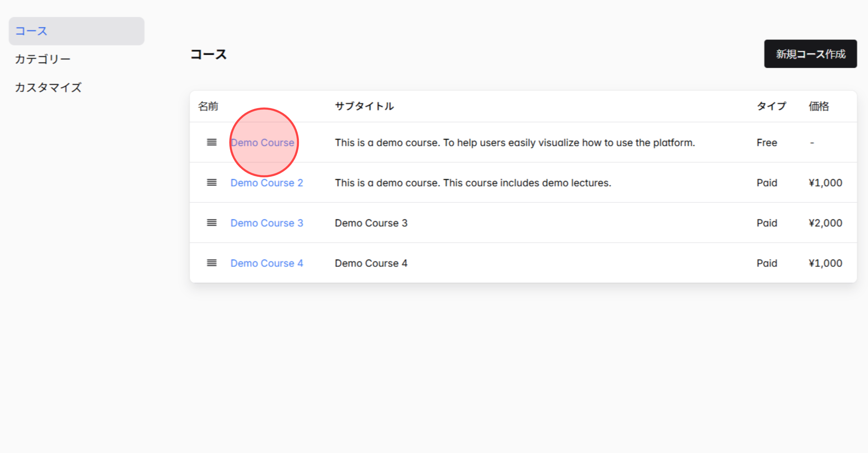Click the サブタイトル column header
The width and height of the screenshot is (868, 453).
pos(365,106)
